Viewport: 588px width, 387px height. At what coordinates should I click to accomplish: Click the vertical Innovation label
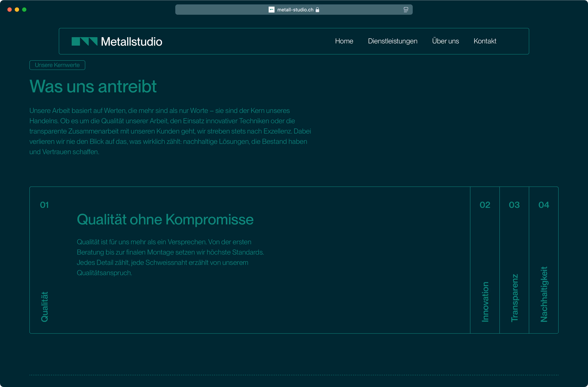pos(485,302)
